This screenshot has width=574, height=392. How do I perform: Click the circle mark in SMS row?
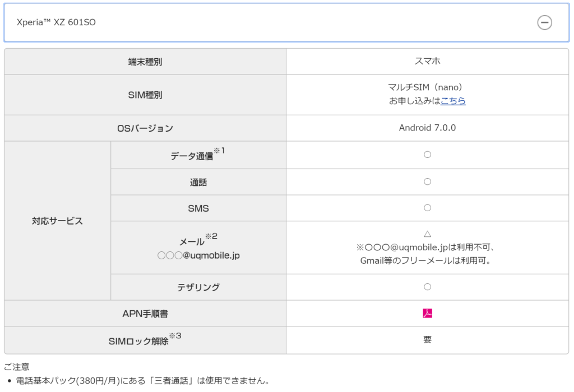coord(427,208)
